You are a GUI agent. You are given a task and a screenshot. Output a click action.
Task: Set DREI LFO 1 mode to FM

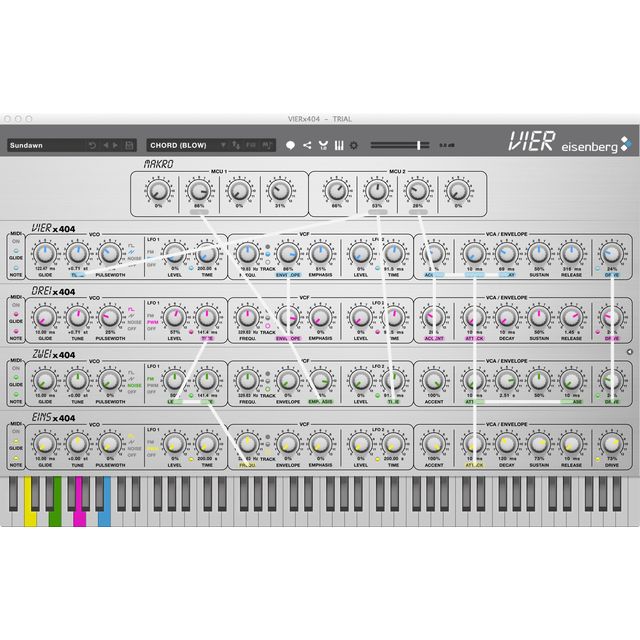point(151,316)
